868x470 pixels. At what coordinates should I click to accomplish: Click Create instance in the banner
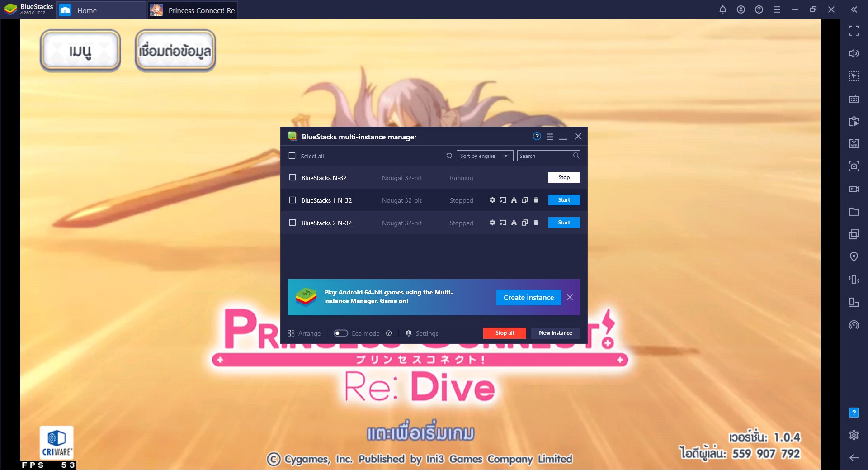coord(528,297)
